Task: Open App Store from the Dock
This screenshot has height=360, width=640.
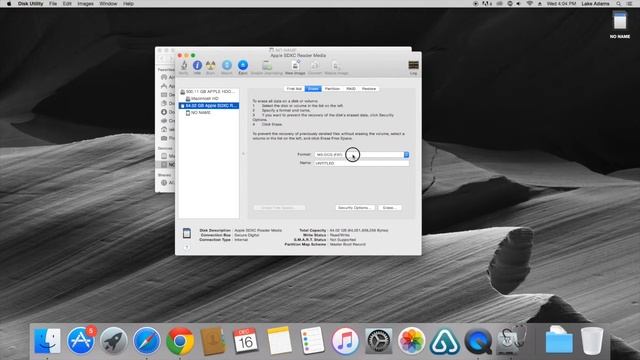Action: [x=80, y=340]
